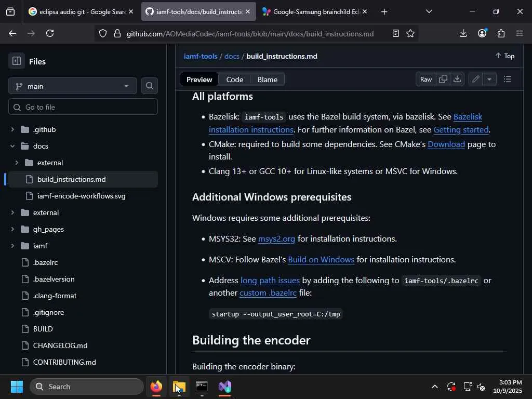Open File Explorer from taskbar

click(x=179, y=387)
